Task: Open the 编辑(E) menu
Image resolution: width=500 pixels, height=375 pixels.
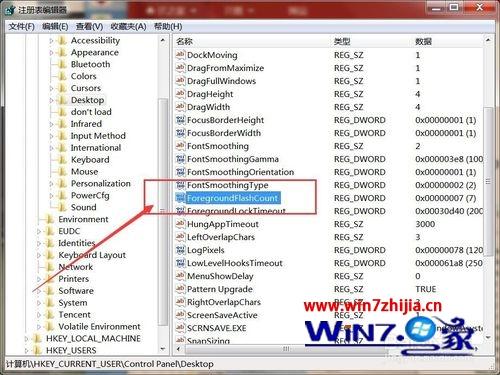Action: pos(55,26)
